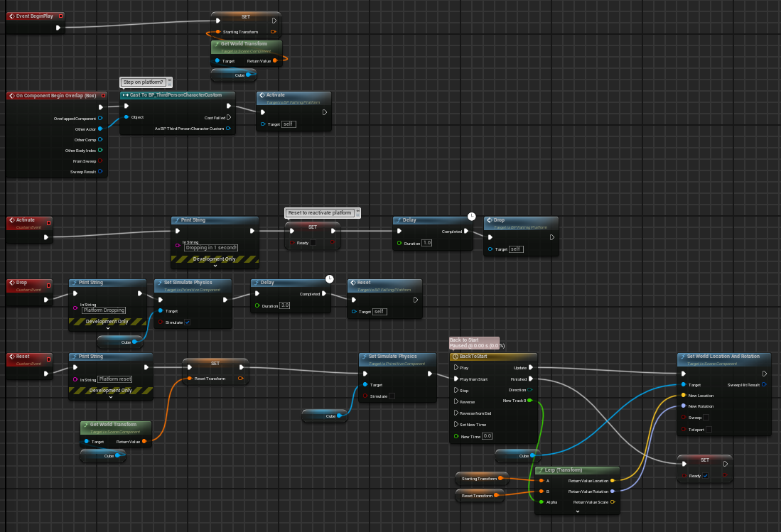Click the From Sweep boolean pin
This screenshot has width=781, height=532.
point(100,161)
